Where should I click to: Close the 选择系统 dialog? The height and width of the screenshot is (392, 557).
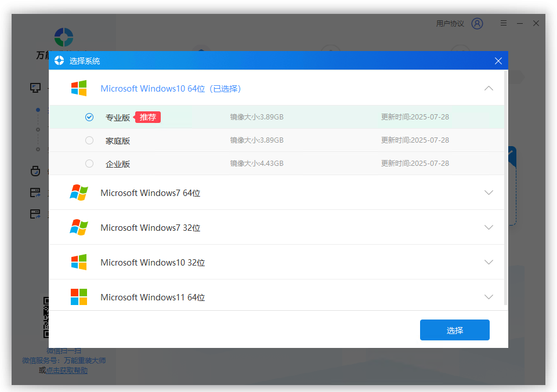coord(498,61)
